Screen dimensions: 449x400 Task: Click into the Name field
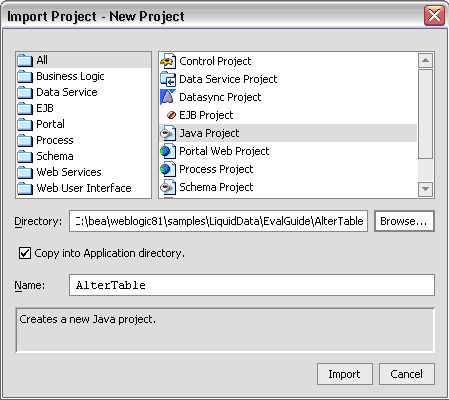point(252,285)
